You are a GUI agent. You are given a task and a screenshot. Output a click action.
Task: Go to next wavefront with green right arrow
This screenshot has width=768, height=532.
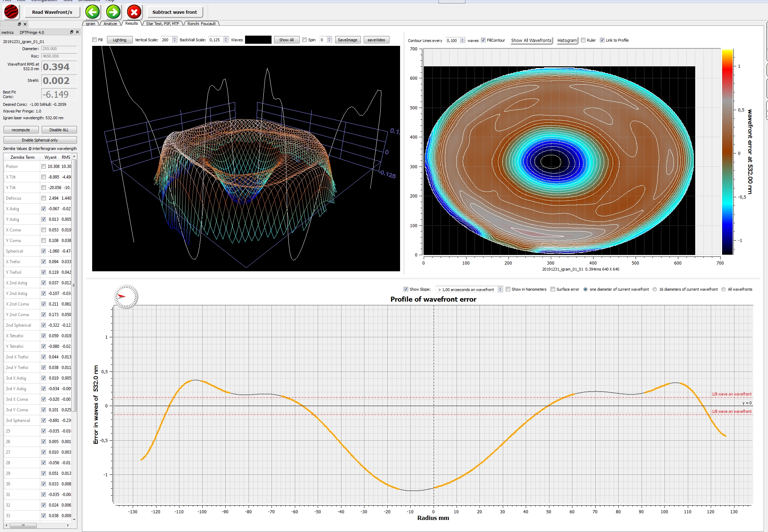click(x=113, y=12)
